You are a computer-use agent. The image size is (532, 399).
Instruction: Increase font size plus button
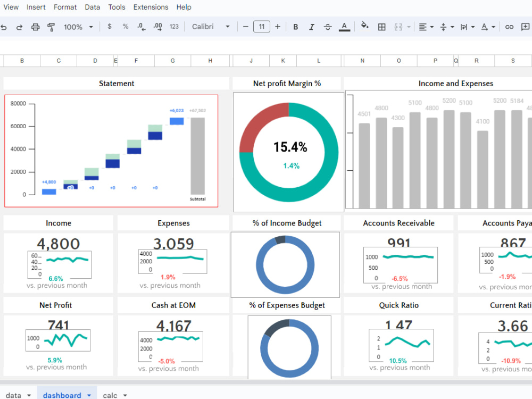(x=278, y=27)
